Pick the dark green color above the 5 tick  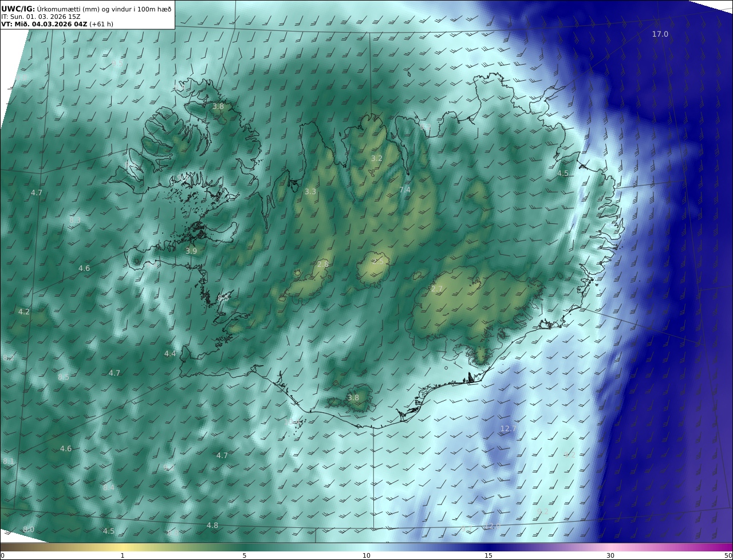[x=245, y=547]
